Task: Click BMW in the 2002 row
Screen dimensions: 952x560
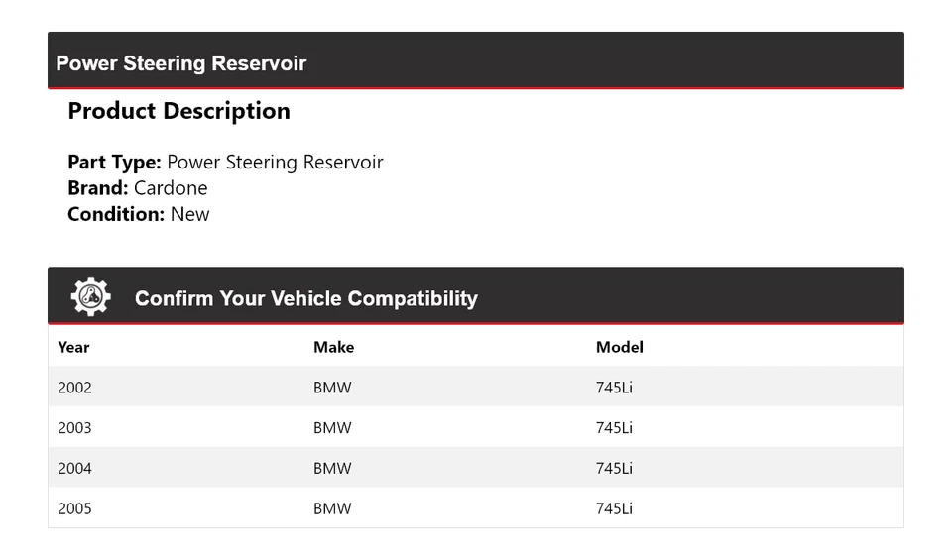Action: [332, 388]
